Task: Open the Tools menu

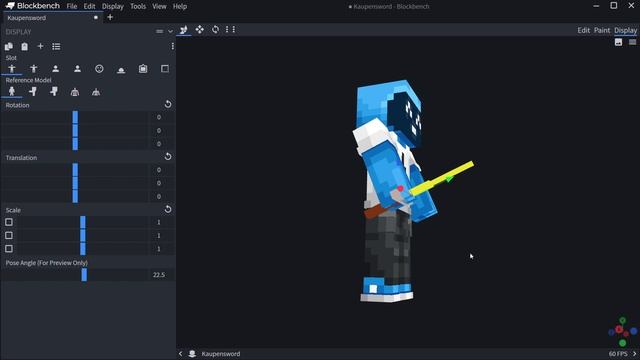Action: [138, 7]
